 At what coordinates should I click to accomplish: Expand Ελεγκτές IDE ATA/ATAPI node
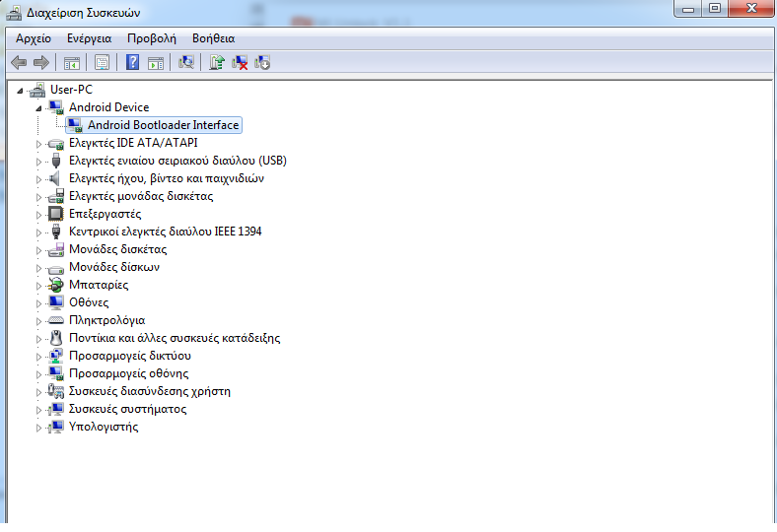[38, 144]
